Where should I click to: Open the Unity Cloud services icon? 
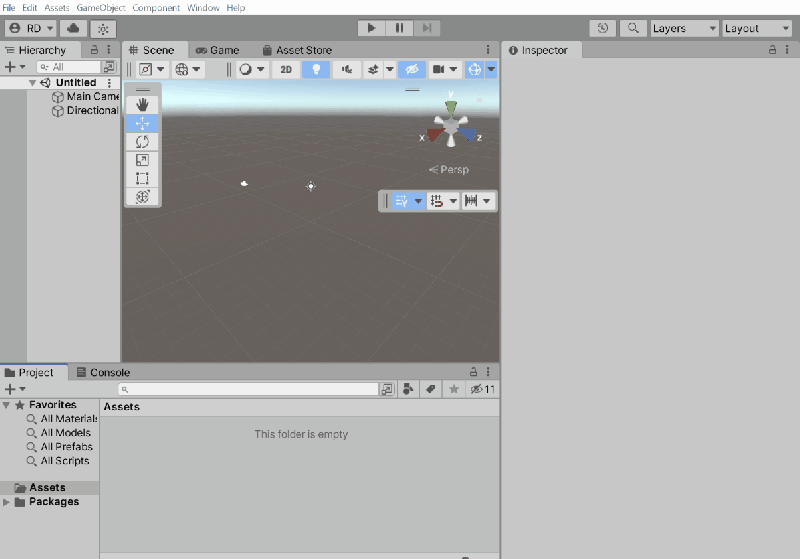[x=73, y=29]
